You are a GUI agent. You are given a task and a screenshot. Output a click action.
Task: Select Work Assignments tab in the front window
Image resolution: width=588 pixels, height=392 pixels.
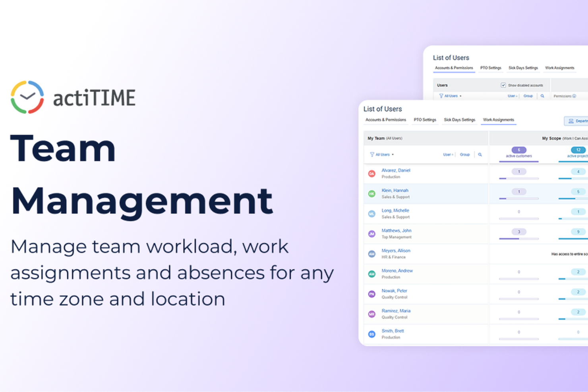(499, 120)
